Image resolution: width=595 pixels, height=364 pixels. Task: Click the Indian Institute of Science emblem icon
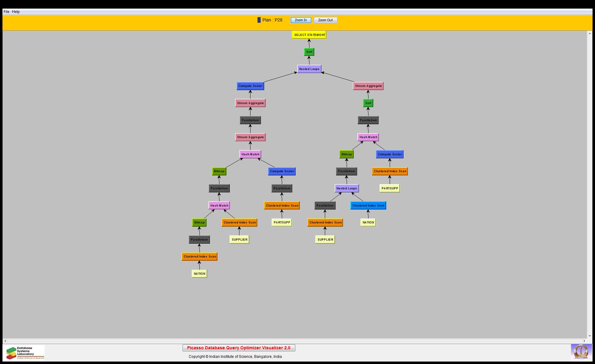581,352
